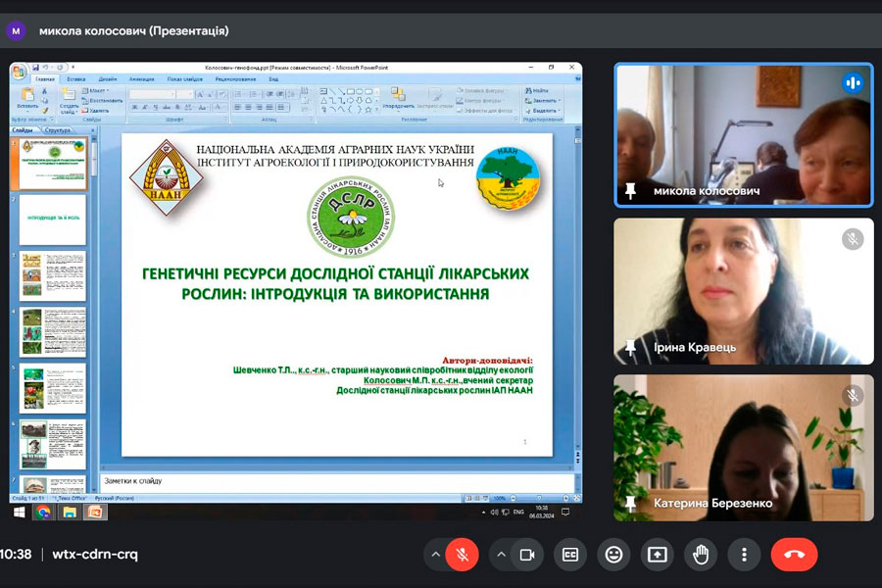The height and width of the screenshot is (588, 882).
Task: Select slide 6 thumbnail in slides pane
Action: pos(53,445)
